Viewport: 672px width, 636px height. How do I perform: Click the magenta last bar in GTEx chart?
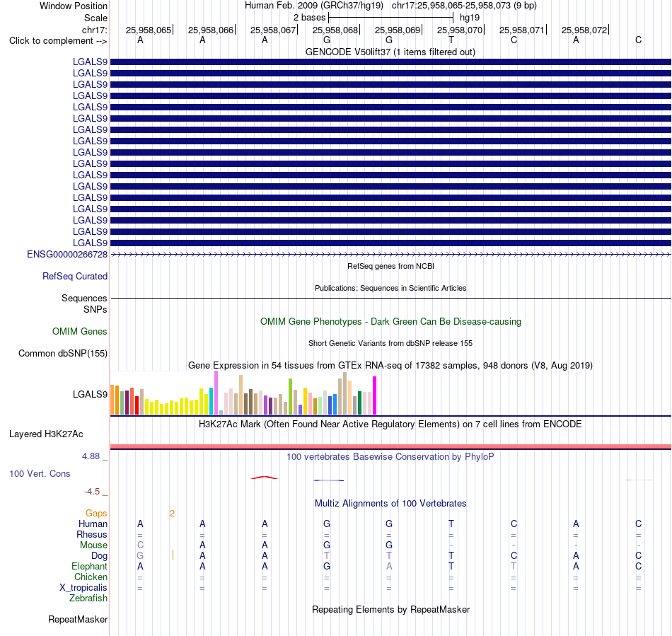(375, 395)
